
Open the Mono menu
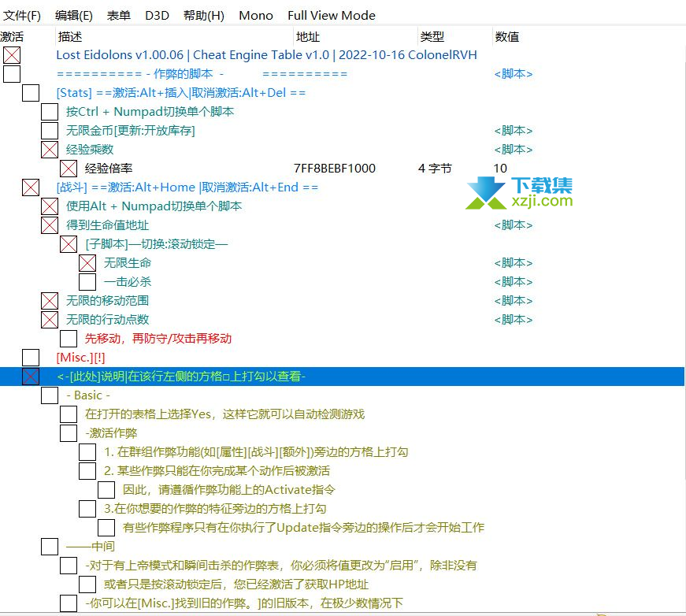coord(256,16)
